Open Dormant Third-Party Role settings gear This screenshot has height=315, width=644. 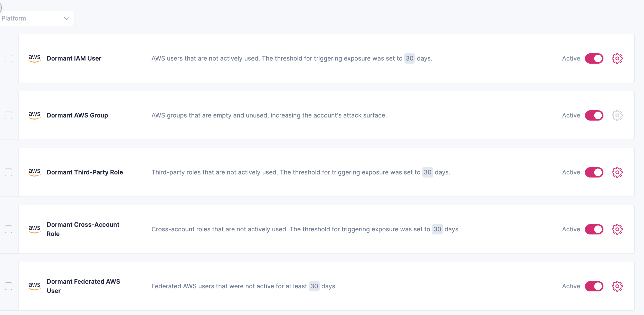point(617,172)
